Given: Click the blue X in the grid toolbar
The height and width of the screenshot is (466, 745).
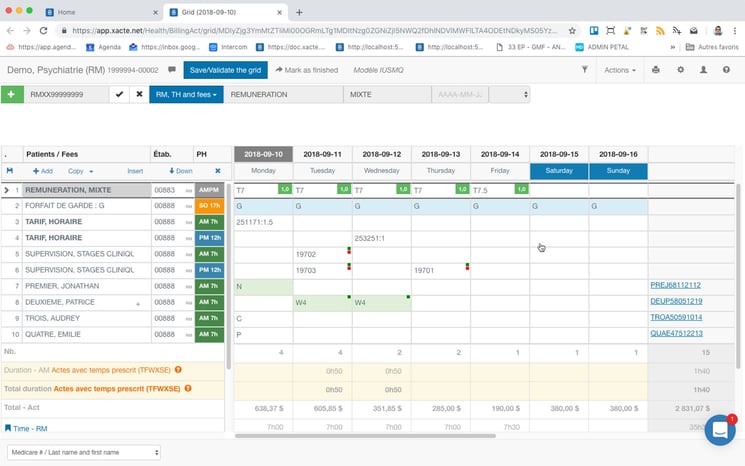Looking at the screenshot, I should [218, 171].
